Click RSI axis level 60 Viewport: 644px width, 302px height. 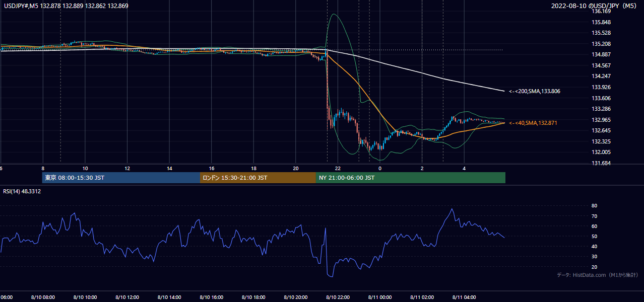pos(595,226)
